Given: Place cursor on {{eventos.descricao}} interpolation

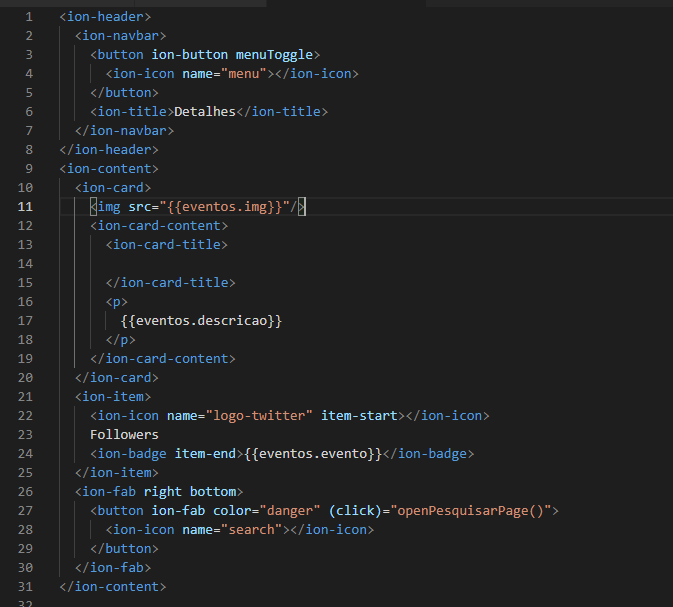Looking at the screenshot, I should pos(201,321).
